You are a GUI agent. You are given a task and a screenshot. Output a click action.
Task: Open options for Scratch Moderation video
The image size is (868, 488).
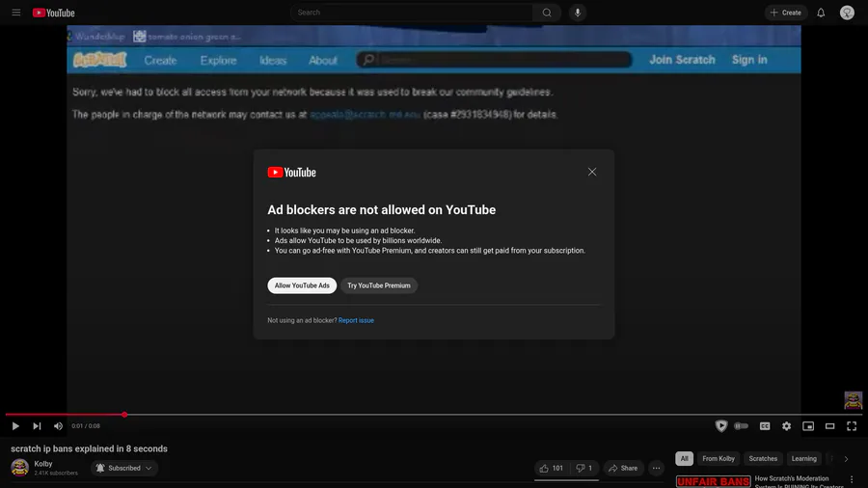852,479
